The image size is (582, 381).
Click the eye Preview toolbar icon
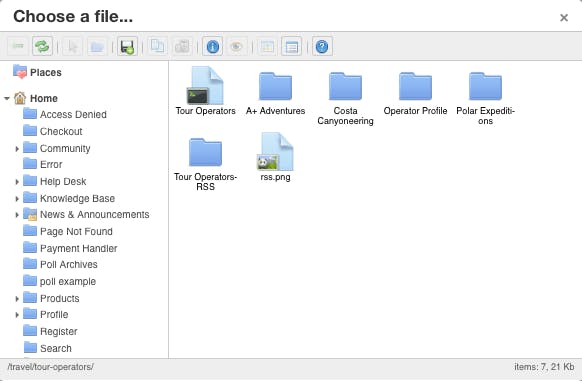pos(236,46)
